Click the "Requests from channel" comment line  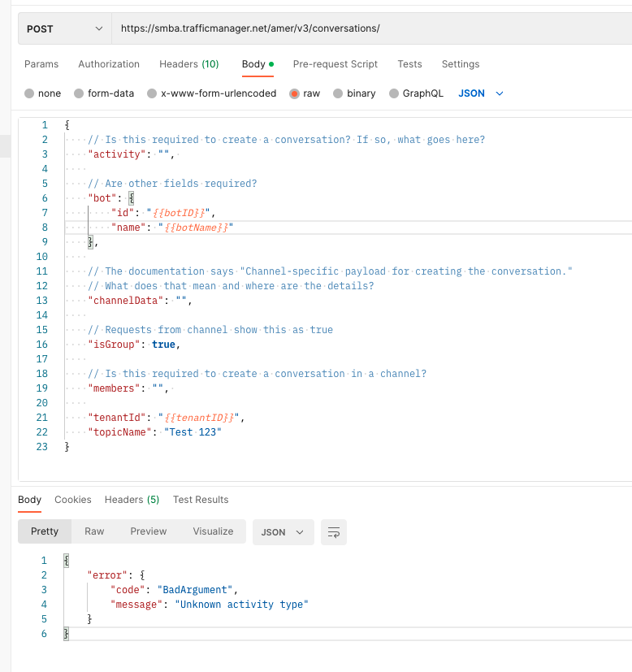[x=210, y=330]
